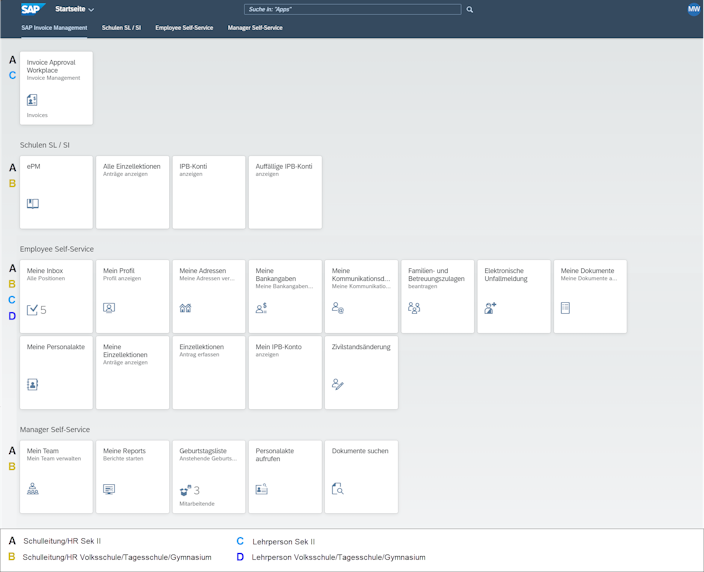
Task: Click the search magnifier icon
Action: (470, 9)
